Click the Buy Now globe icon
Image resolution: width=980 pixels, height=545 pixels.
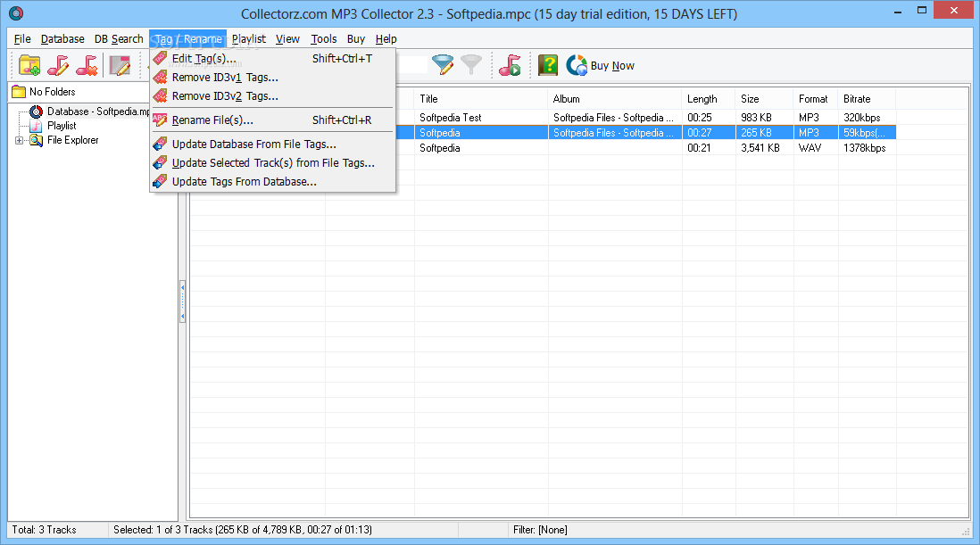pyautogui.click(x=577, y=65)
